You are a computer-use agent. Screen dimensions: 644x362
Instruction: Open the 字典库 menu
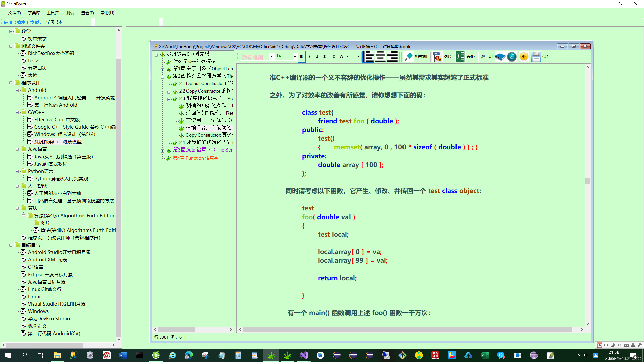click(34, 13)
